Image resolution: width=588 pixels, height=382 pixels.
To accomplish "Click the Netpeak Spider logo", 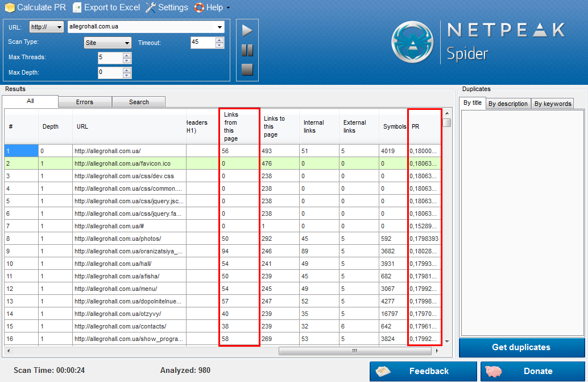I will pyautogui.click(x=412, y=42).
